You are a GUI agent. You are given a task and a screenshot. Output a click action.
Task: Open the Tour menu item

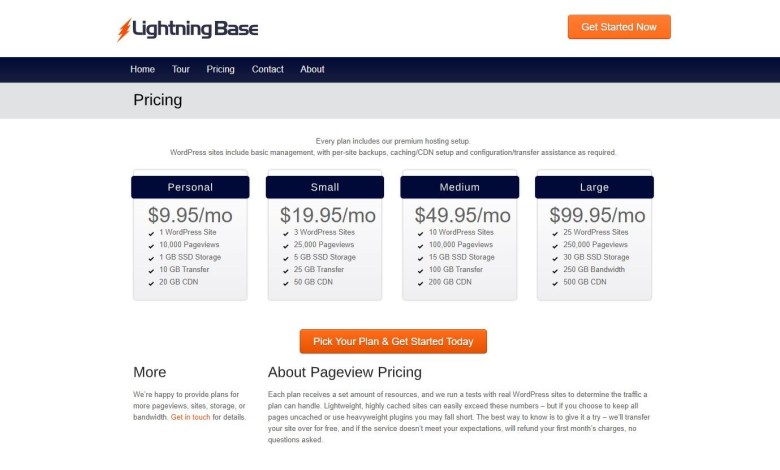pyautogui.click(x=181, y=70)
